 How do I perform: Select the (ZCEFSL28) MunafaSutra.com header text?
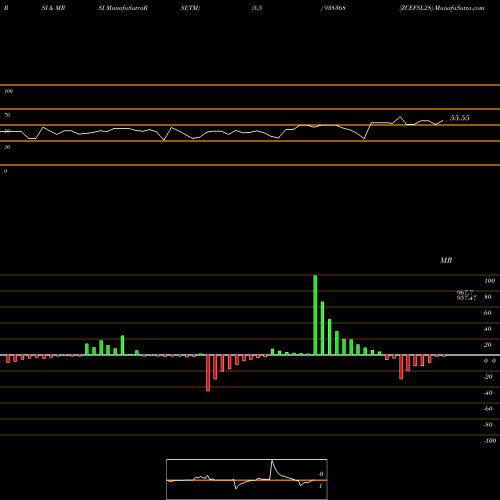point(442,8)
